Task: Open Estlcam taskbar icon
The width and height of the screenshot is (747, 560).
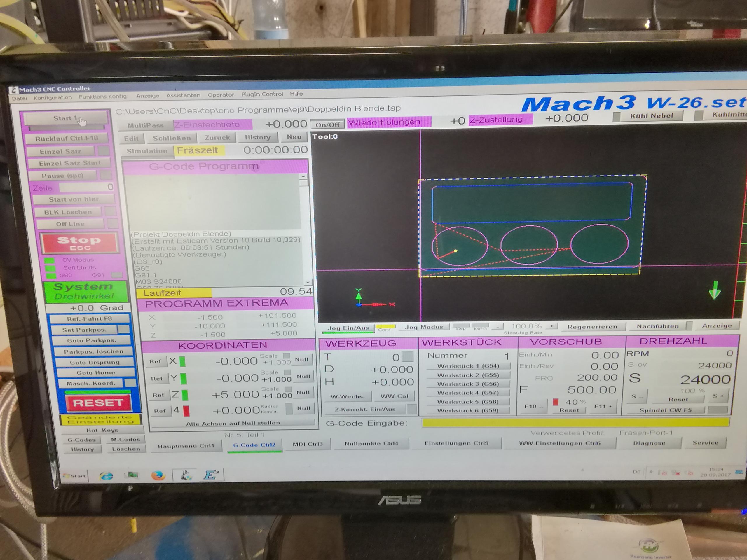Action: (211, 475)
